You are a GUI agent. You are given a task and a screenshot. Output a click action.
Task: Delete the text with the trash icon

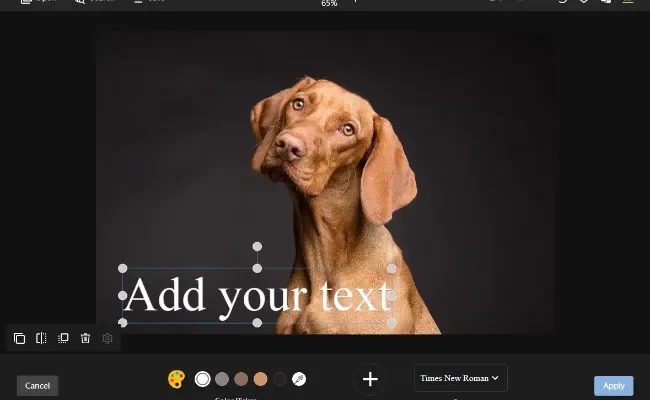(x=85, y=338)
